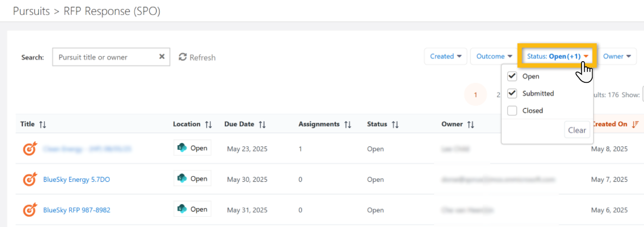Go to page 1 in the pagination
Screen dimensions: 644x227
[x=475, y=95]
